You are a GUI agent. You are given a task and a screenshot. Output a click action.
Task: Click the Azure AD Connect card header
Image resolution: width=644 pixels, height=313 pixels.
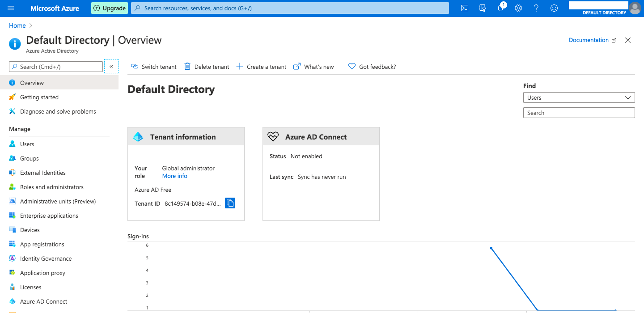[321, 136]
